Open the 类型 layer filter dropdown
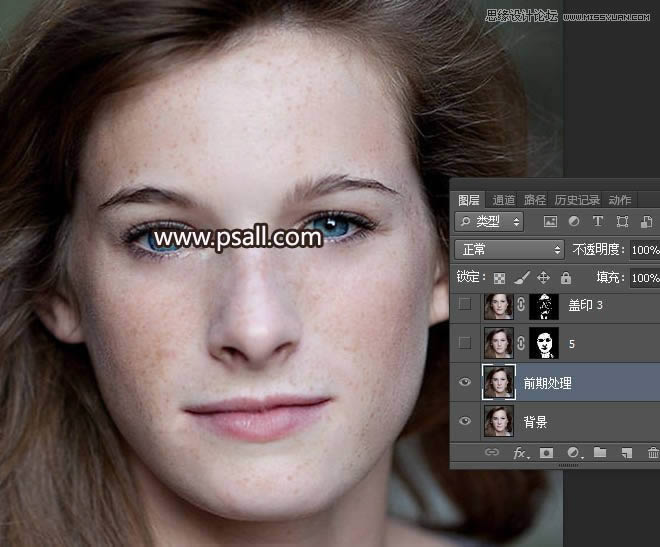This screenshot has height=547, width=660. point(489,222)
